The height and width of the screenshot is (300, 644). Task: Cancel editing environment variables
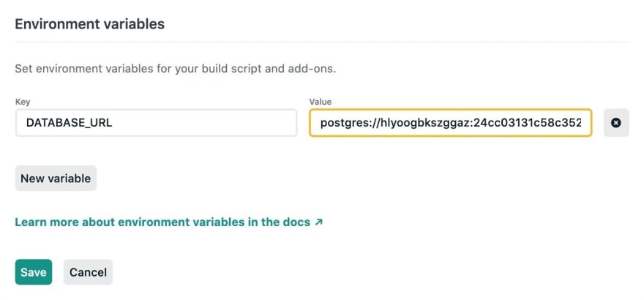pyautogui.click(x=88, y=272)
